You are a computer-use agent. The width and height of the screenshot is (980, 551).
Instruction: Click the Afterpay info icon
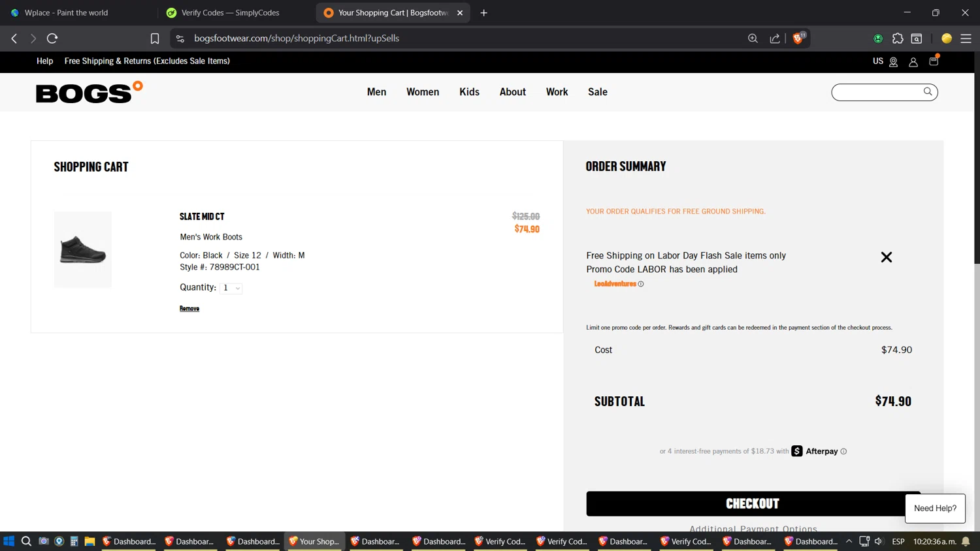[x=843, y=451]
